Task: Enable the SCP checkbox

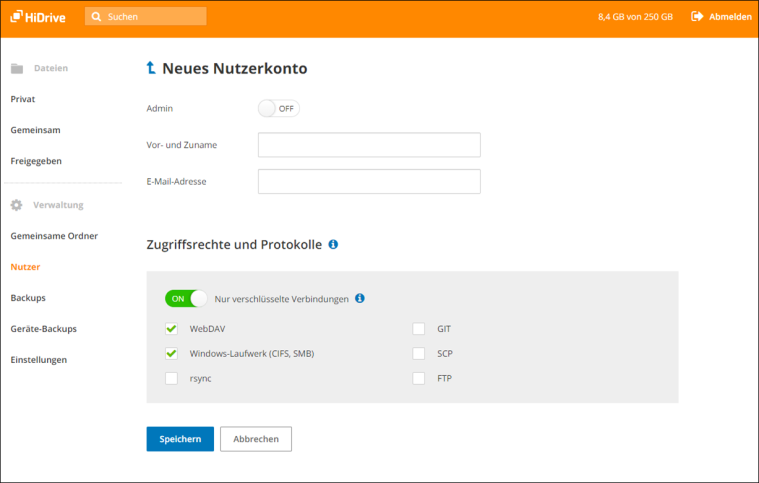Action: click(x=419, y=354)
